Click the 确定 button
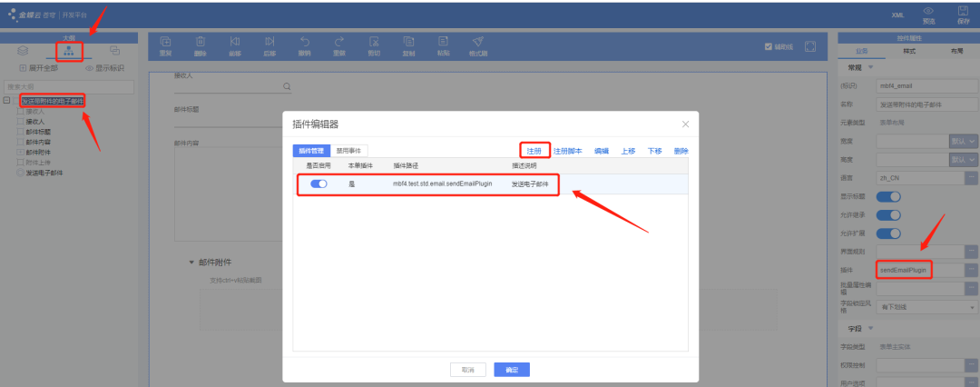The height and width of the screenshot is (387, 980). point(512,370)
